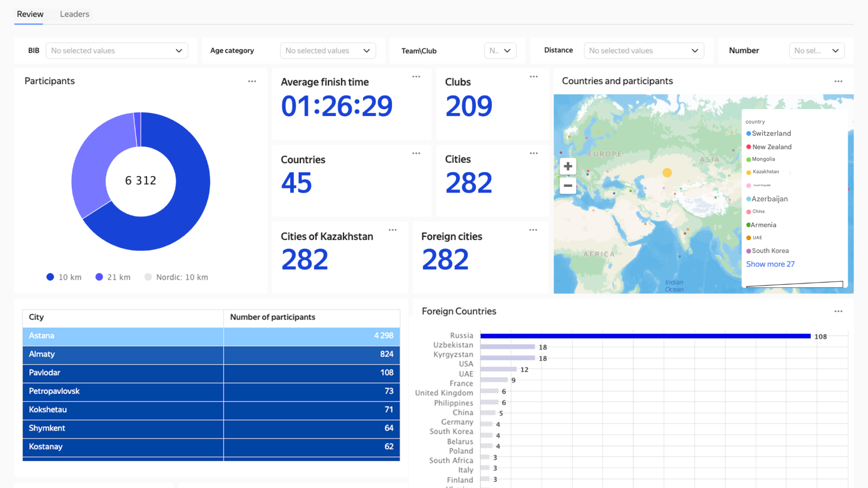Open Foreign cities widget menu
This screenshot has width=868, height=488.
tap(533, 230)
